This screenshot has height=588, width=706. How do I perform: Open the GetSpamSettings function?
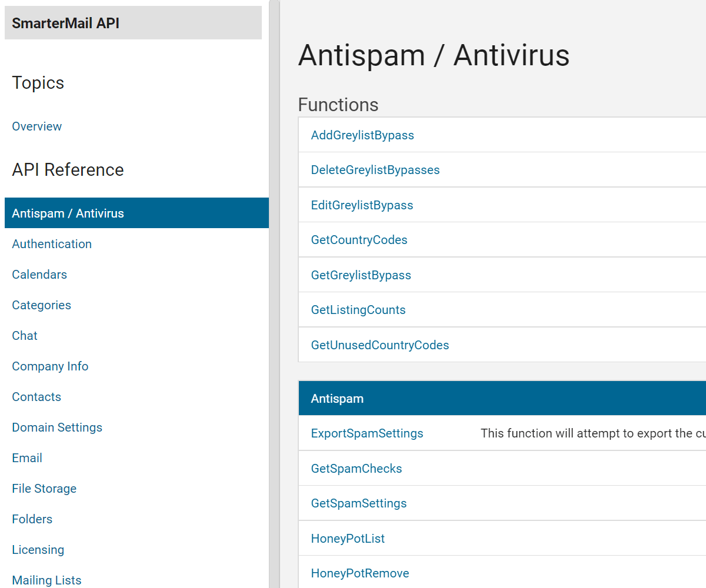pos(359,503)
